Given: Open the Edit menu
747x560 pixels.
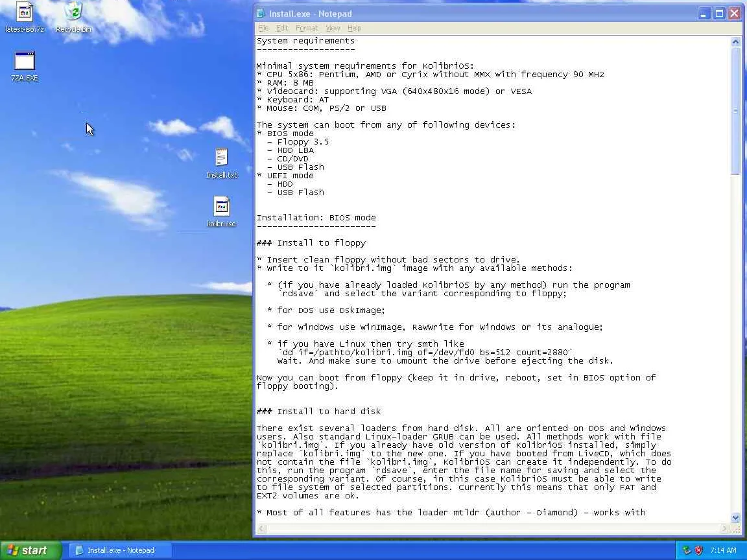Looking at the screenshot, I should tap(282, 28).
